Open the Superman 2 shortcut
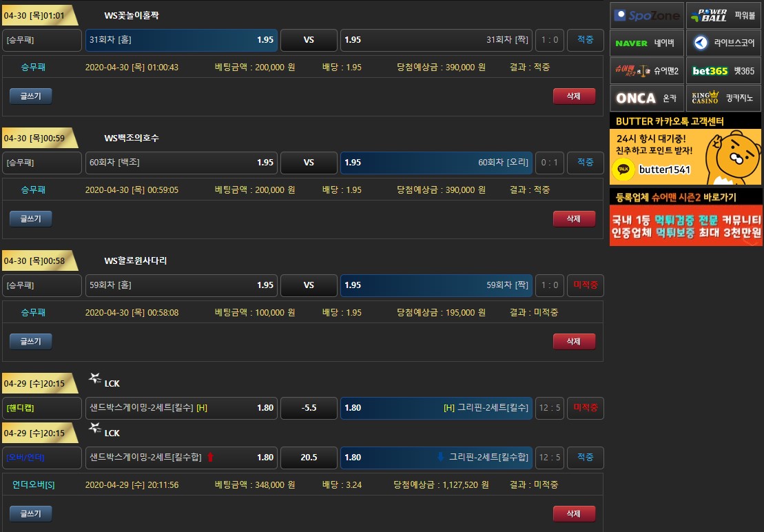This screenshot has width=764, height=532. click(646, 70)
